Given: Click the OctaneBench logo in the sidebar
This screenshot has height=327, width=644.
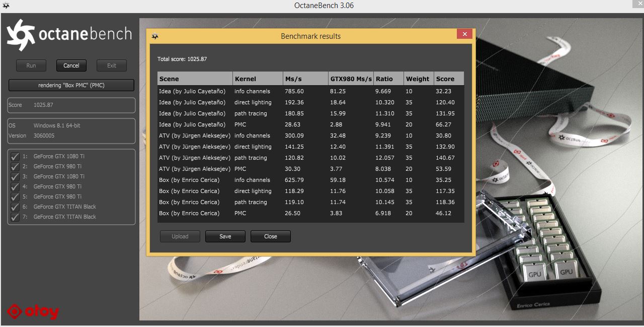Looking at the screenshot, I should tap(69, 35).
